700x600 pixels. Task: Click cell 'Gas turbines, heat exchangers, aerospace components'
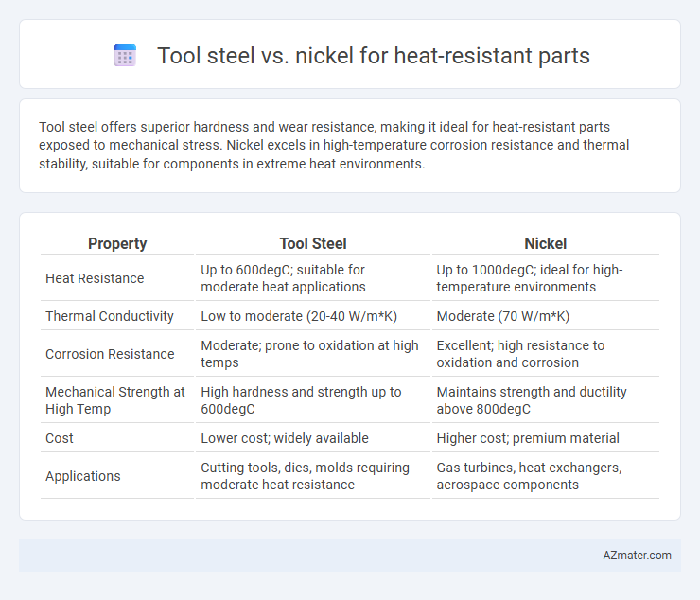529,476
